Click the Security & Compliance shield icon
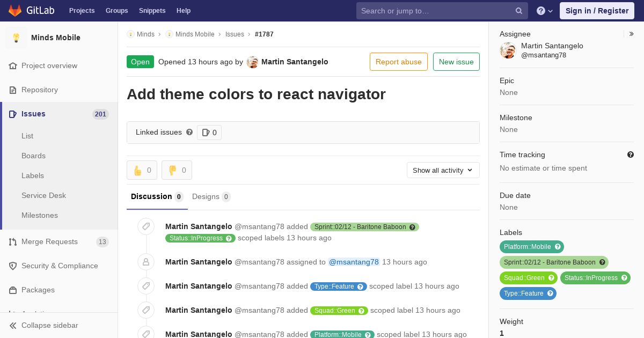 tap(13, 266)
